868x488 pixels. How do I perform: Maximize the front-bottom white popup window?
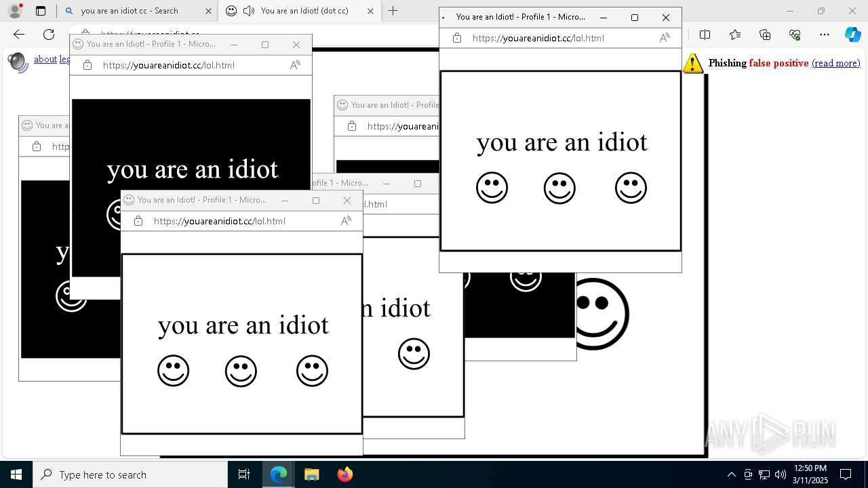tap(316, 201)
